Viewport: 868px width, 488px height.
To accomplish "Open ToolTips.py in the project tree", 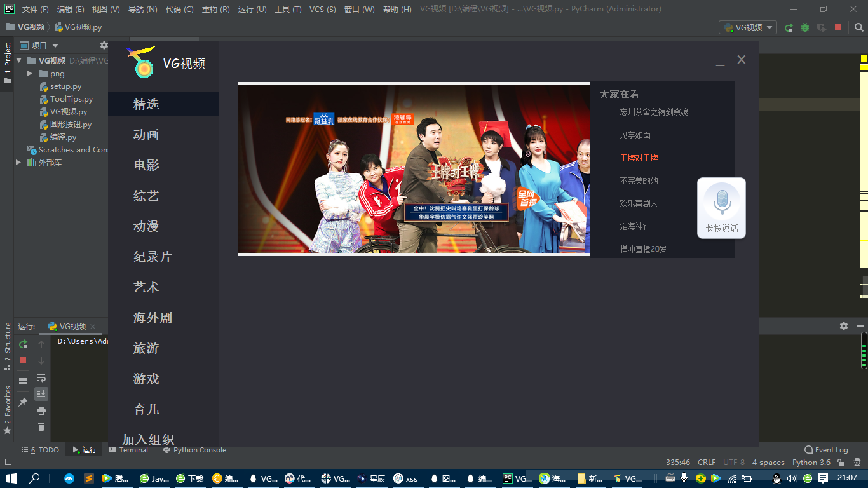I will 71,99.
